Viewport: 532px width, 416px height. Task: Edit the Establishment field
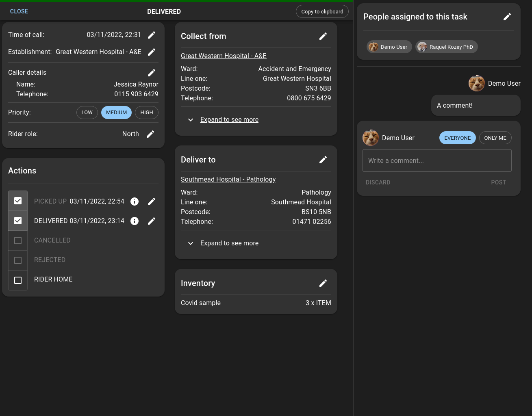click(152, 52)
